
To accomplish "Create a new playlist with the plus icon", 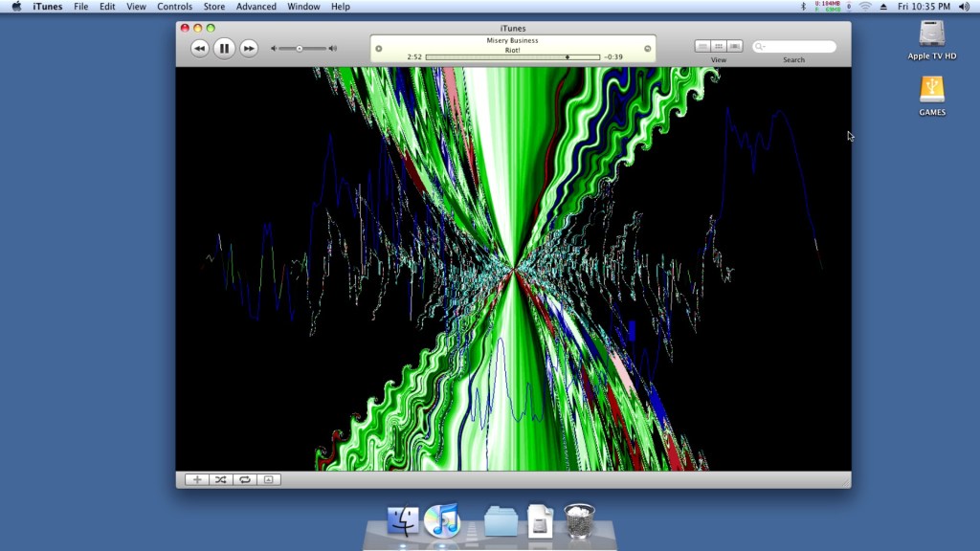I will (197, 478).
